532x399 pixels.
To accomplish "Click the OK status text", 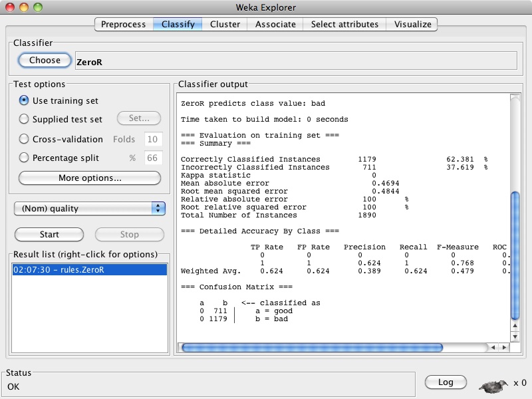I will tap(13, 387).
